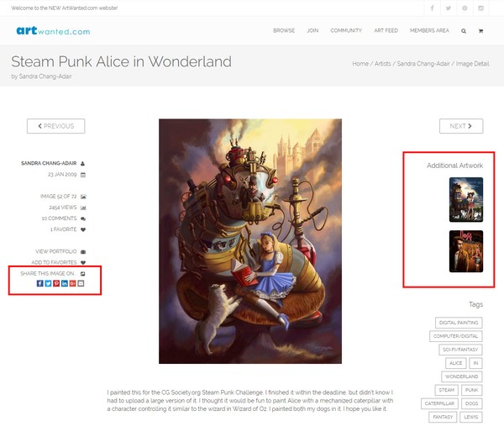Viewport: 504px width, 437px height.
Task: Open Home breadcrumb link
Action: (x=360, y=64)
